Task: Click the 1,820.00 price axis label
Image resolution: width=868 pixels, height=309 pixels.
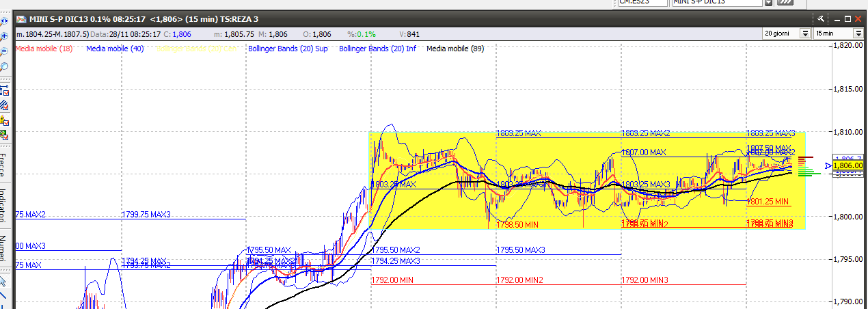Action: pos(848,46)
